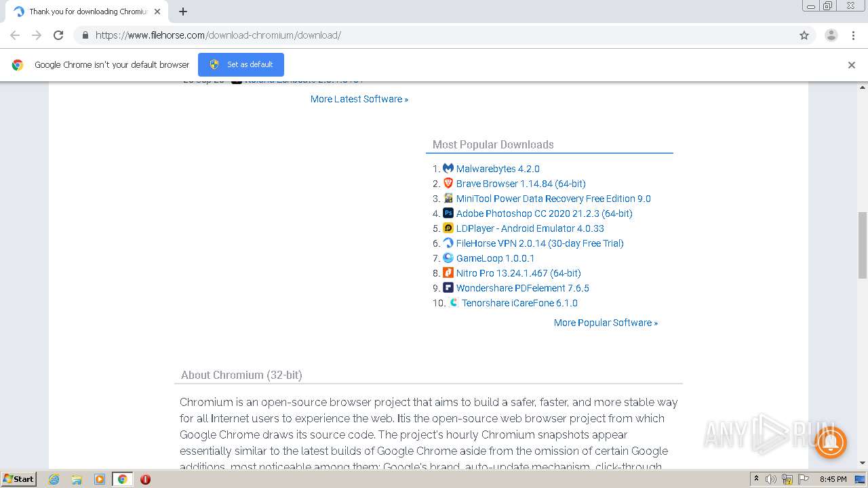Follow the More Popular Software link
Screen dimensions: 868x488
pos(606,323)
